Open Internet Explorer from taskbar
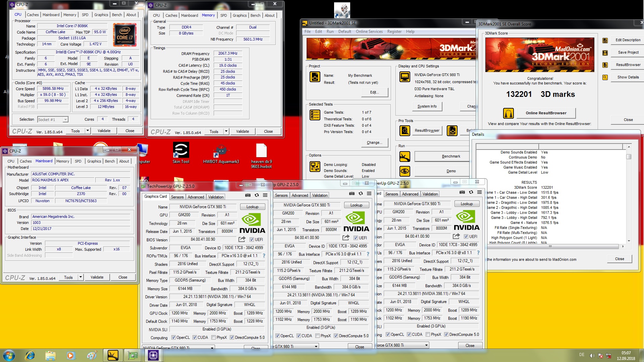The width and height of the screenshot is (644, 362). 30,355
